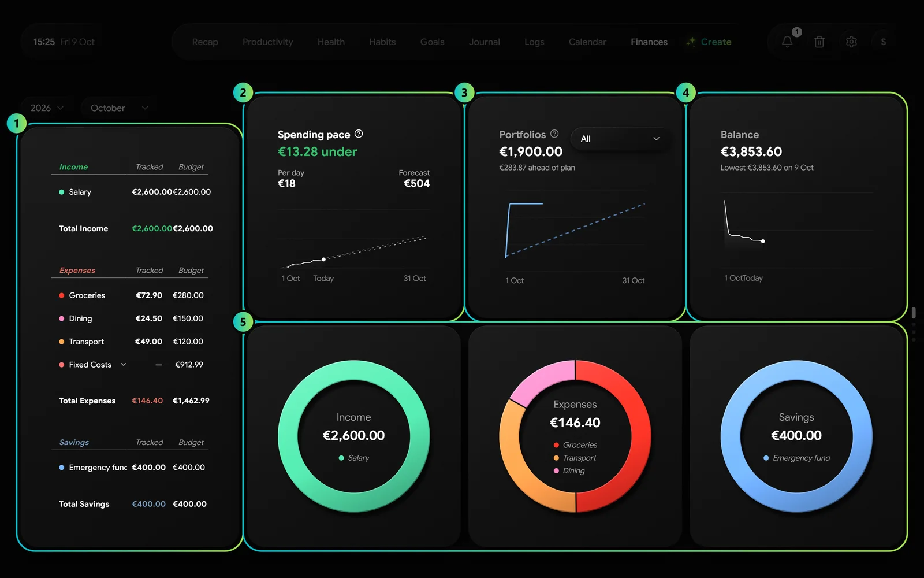Switch to the Productivity tab
The height and width of the screenshot is (578, 924).
(267, 42)
